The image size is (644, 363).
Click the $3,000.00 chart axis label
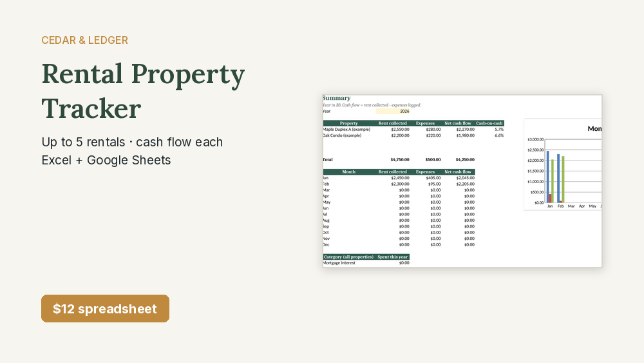point(536,139)
